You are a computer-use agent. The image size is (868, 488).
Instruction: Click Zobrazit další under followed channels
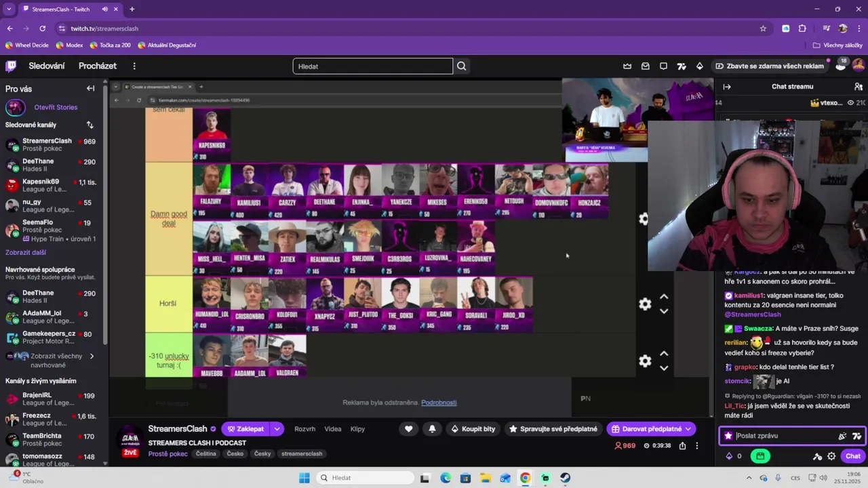tap(26, 252)
